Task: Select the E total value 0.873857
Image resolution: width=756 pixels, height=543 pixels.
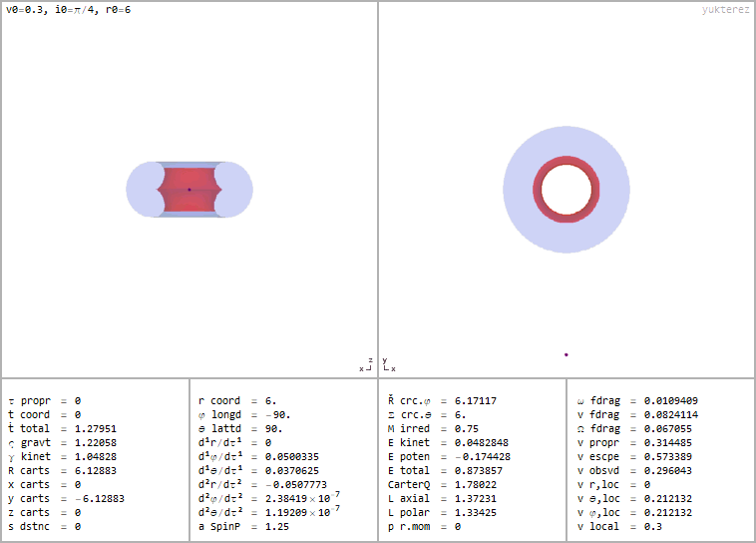Action: [x=479, y=470]
